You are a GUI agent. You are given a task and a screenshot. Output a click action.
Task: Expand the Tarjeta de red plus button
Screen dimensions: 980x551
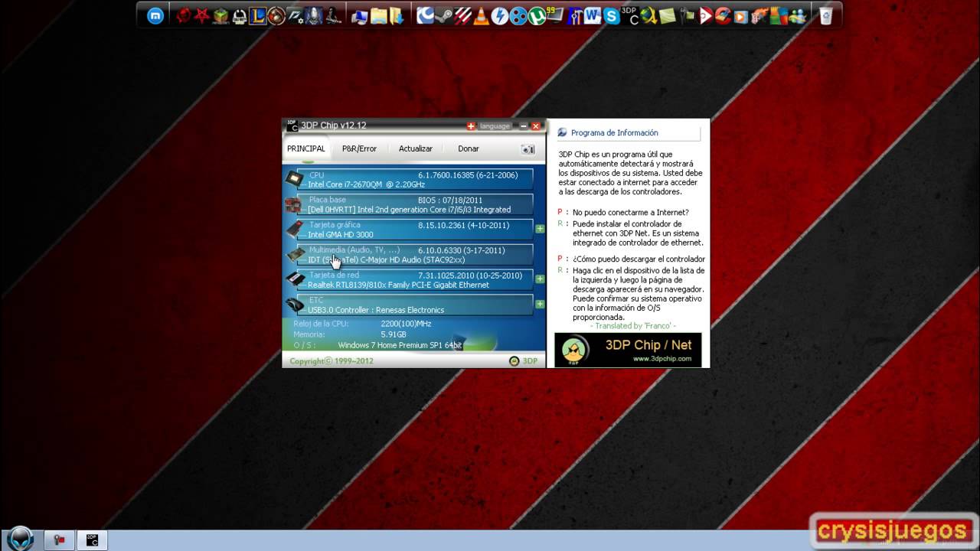pyautogui.click(x=540, y=279)
